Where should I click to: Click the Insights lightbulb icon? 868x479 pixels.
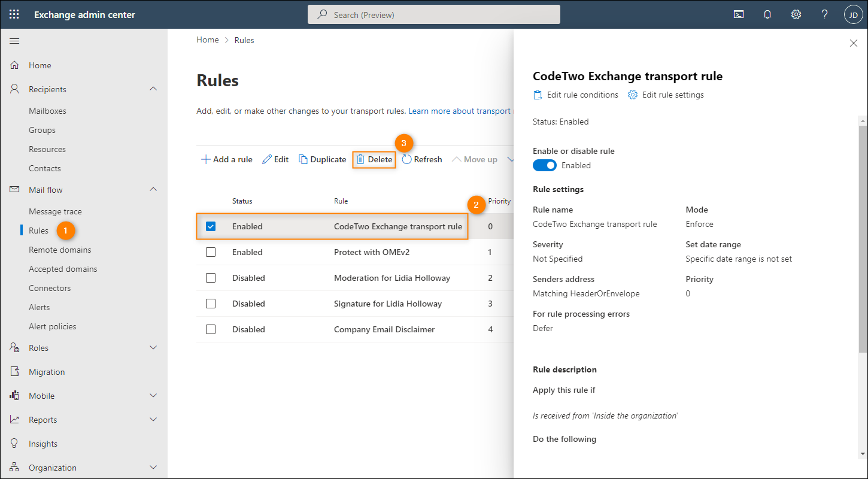pos(15,444)
